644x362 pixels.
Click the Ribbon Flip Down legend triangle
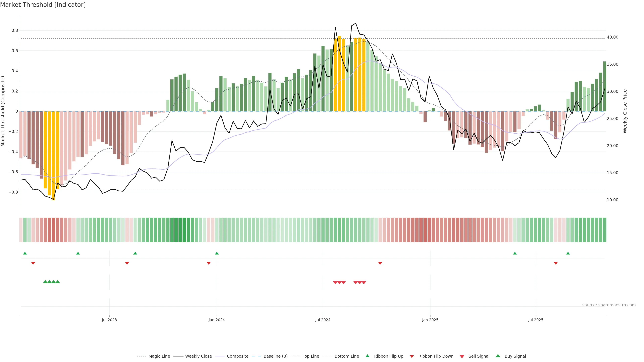coord(412,356)
